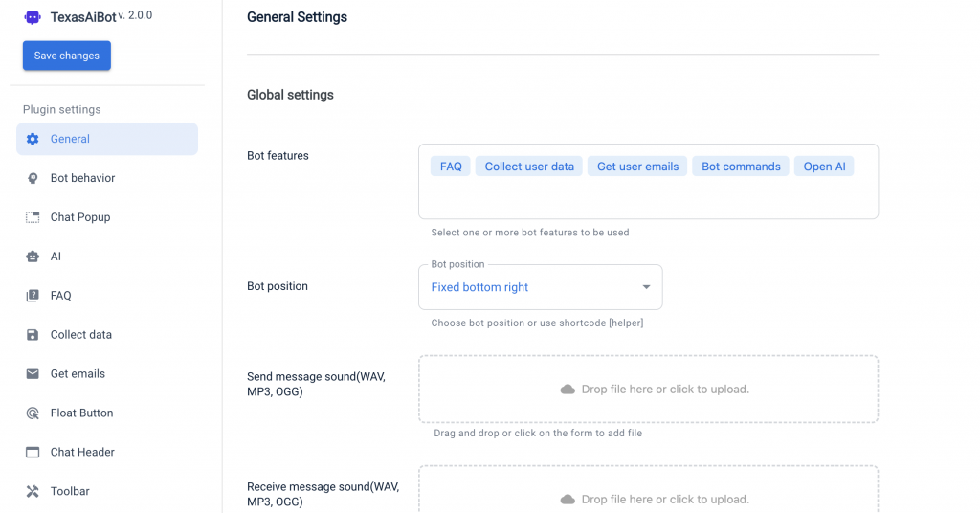
Task: Click the Toolbar crossed tools icon
Action: click(x=33, y=491)
